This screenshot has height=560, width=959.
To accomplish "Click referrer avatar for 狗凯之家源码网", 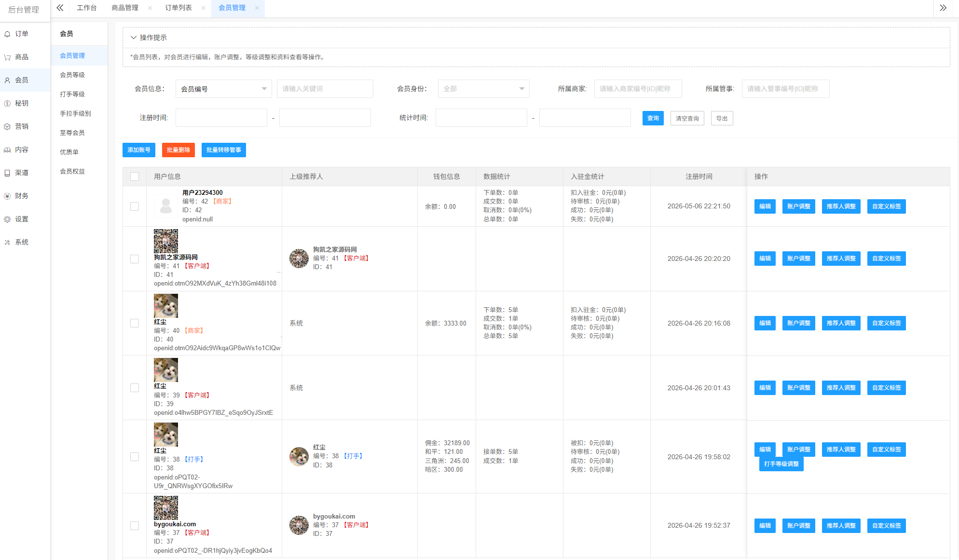I will 299,259.
